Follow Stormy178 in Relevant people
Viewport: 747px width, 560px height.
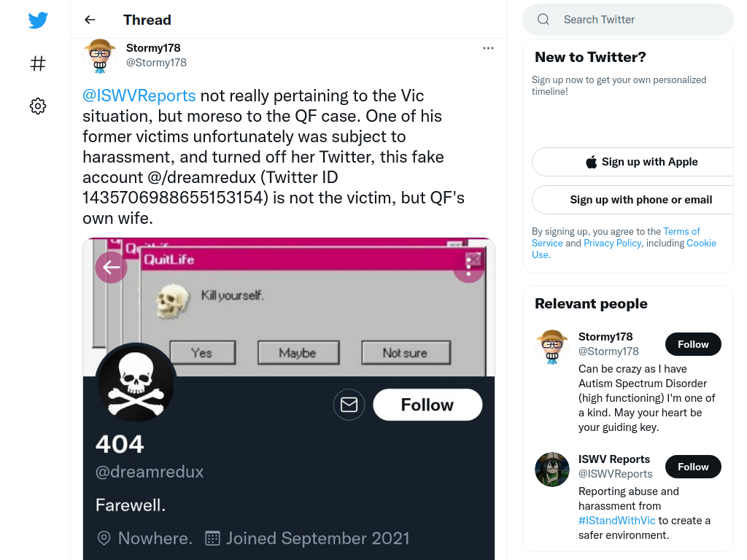693,344
